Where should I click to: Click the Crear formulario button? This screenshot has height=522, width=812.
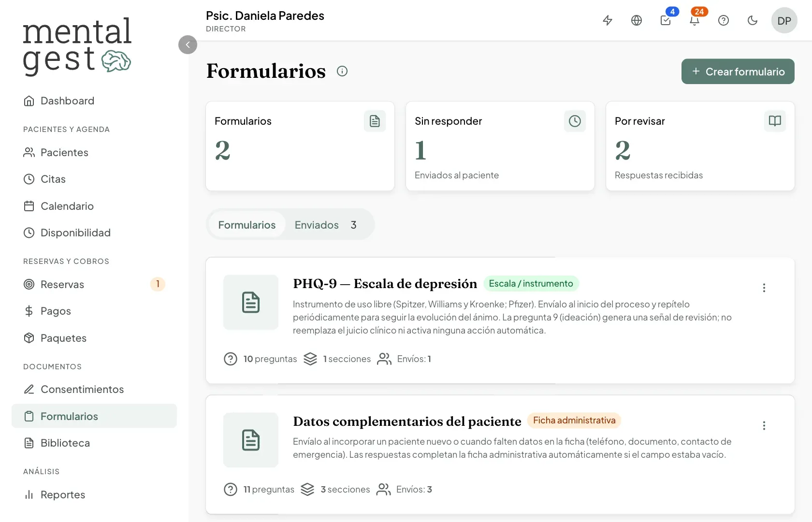738,72
